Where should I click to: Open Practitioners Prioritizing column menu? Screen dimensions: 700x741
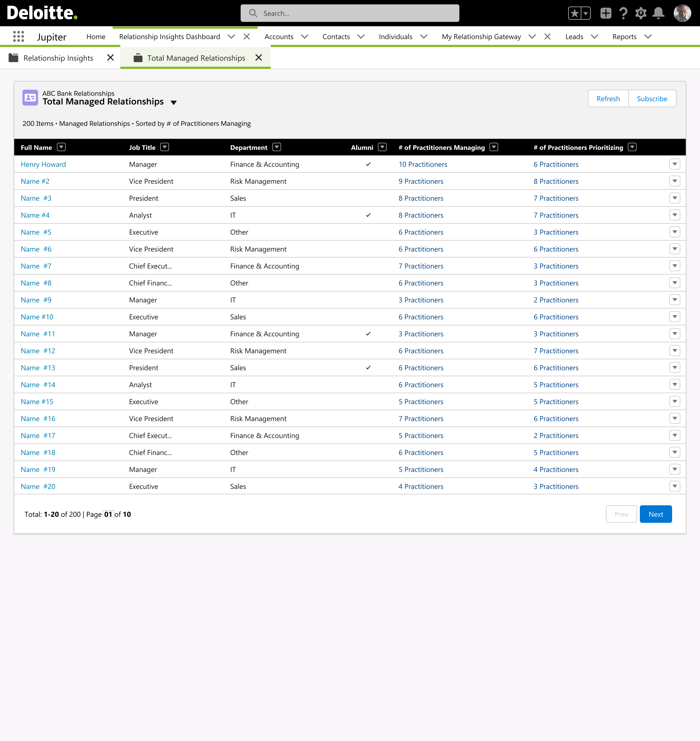[x=632, y=147]
